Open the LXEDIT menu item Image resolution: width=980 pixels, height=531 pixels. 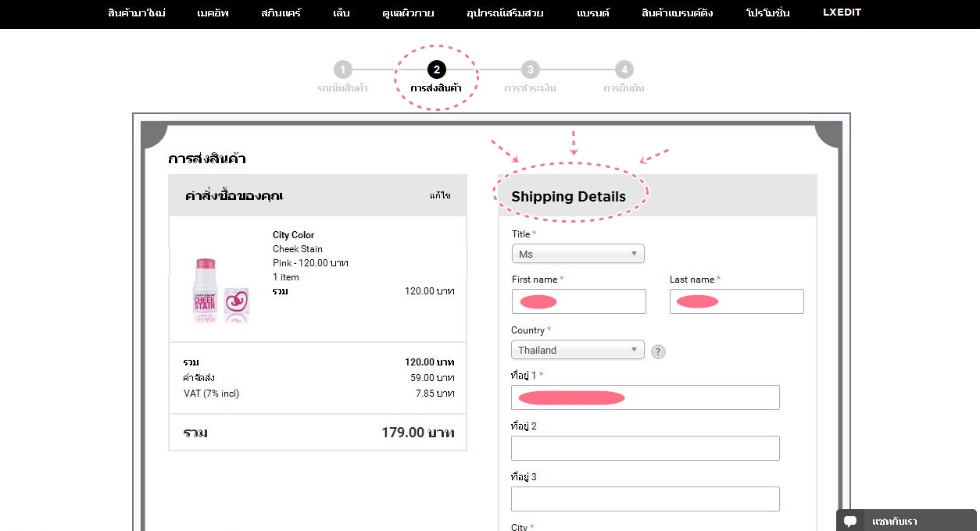842,12
